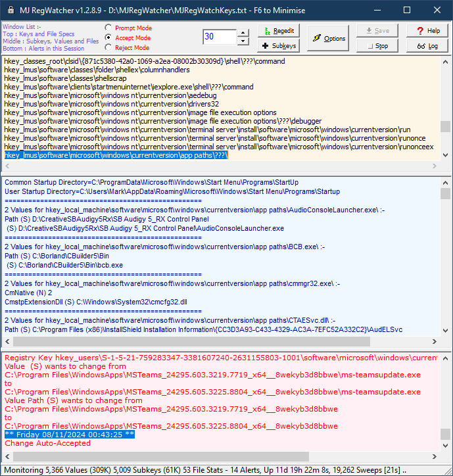The height and width of the screenshot is (476, 453).
Task: Select the highlighted app paths\???\ key row
Action: point(116,155)
